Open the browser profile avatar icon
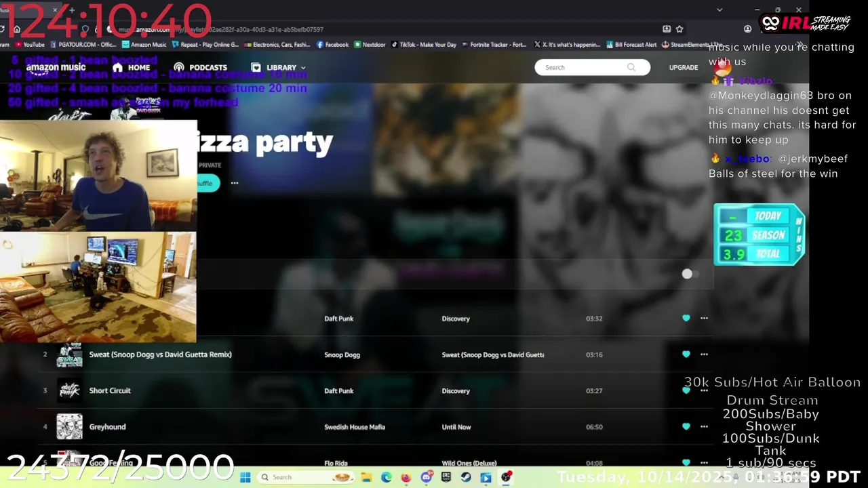868x488 pixels. 747,29
